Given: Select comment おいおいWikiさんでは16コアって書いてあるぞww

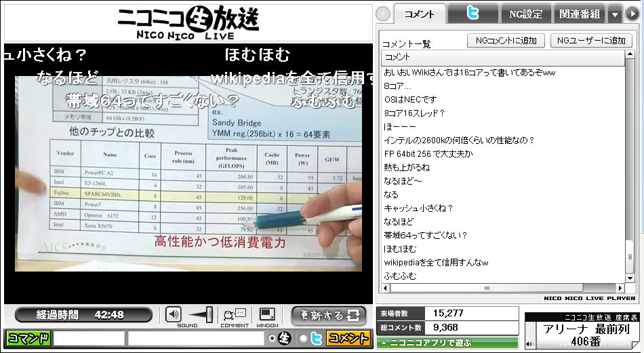Looking at the screenshot, I should (470, 73).
